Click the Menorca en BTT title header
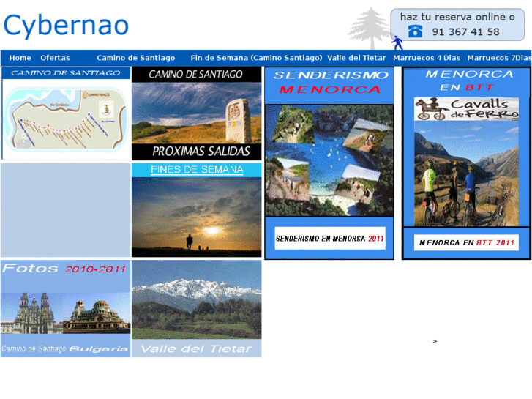532x399 pixels. [x=469, y=81]
